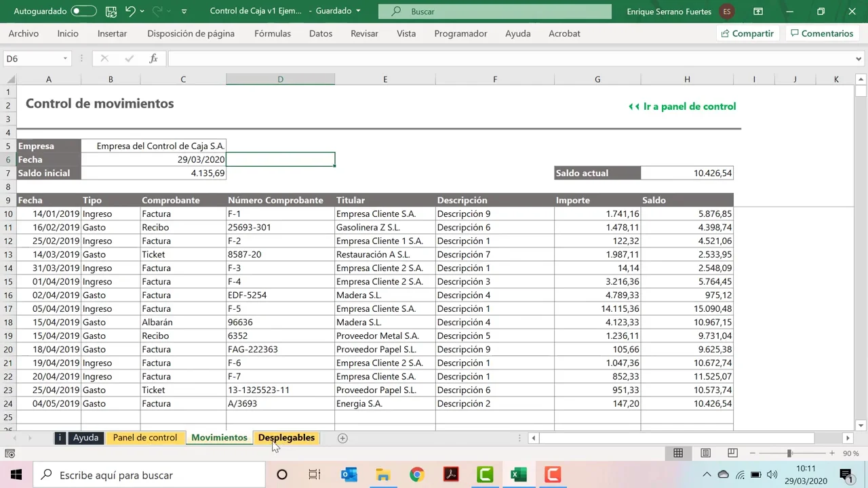Image resolution: width=868 pixels, height=488 pixels.
Task: Open the Comentarios button
Action: click(x=821, y=33)
